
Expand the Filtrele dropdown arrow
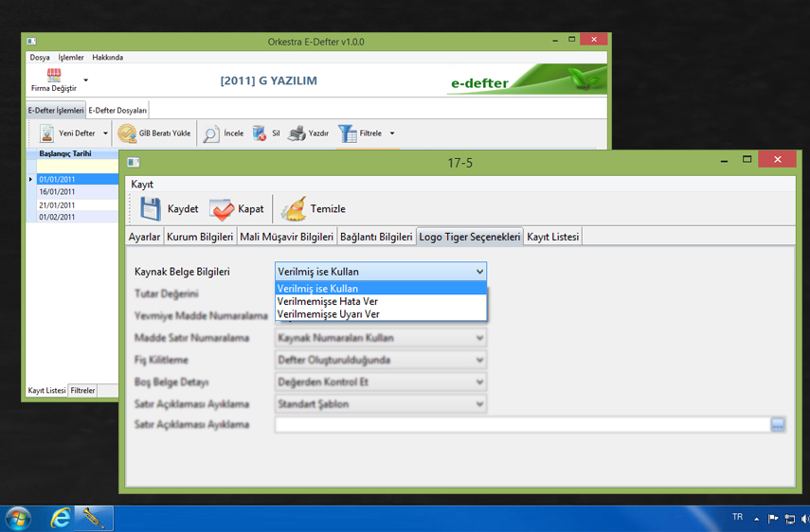tap(392, 133)
